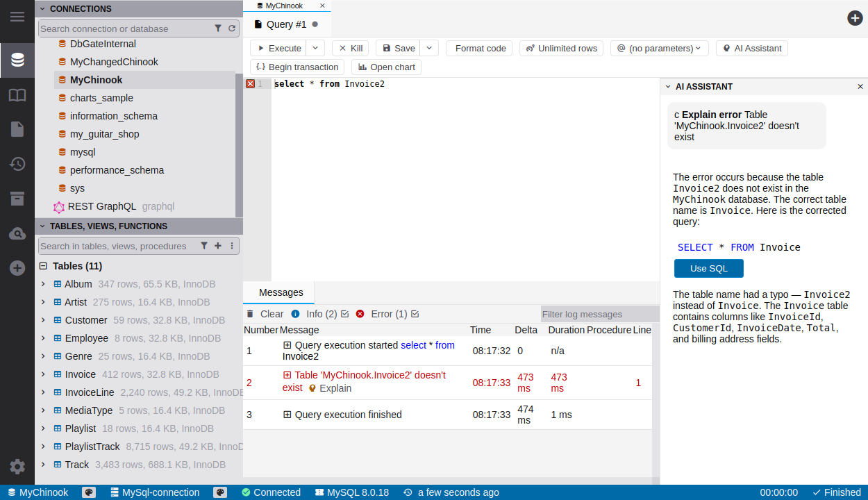Refresh the connections list

232,28
